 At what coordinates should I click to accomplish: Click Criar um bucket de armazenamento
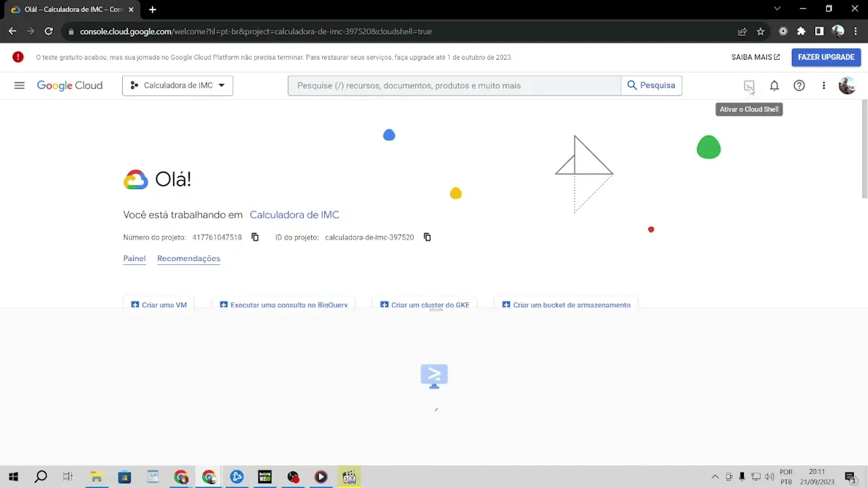pos(566,304)
